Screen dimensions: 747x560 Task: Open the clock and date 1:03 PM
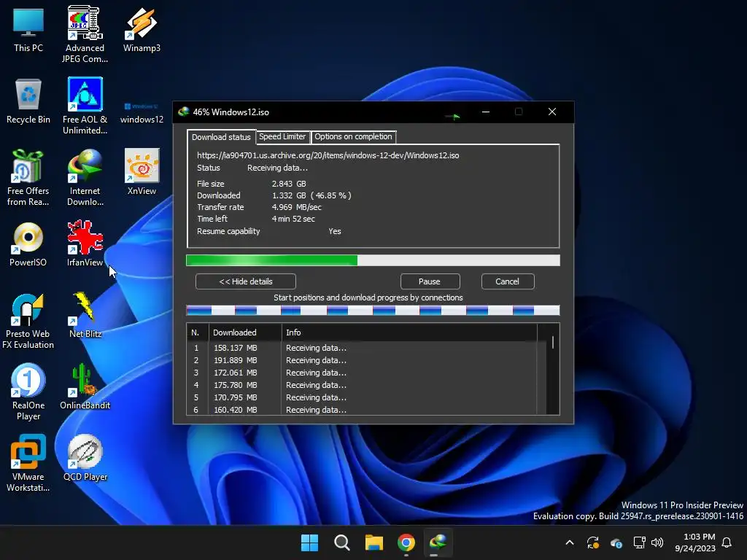pos(695,542)
